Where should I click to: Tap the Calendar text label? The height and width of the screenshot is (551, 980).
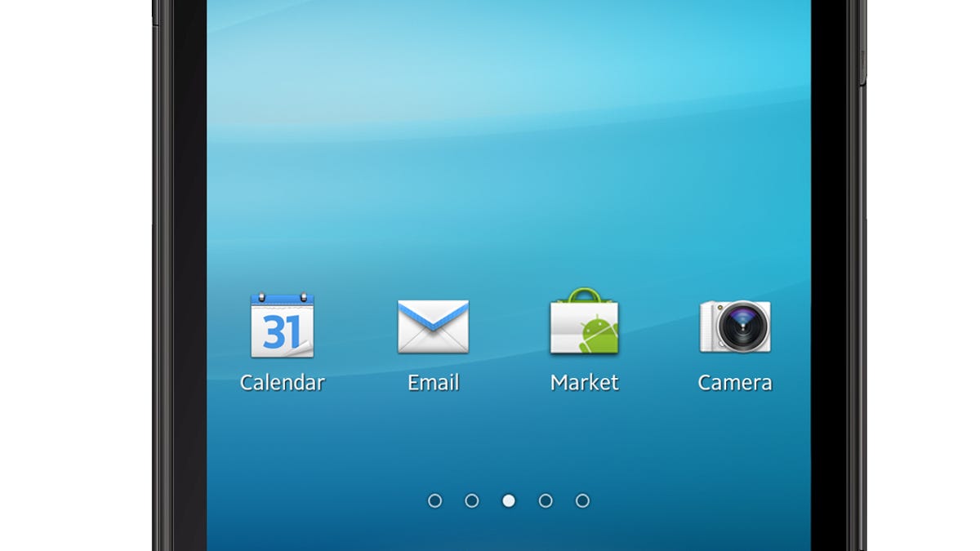click(x=282, y=382)
